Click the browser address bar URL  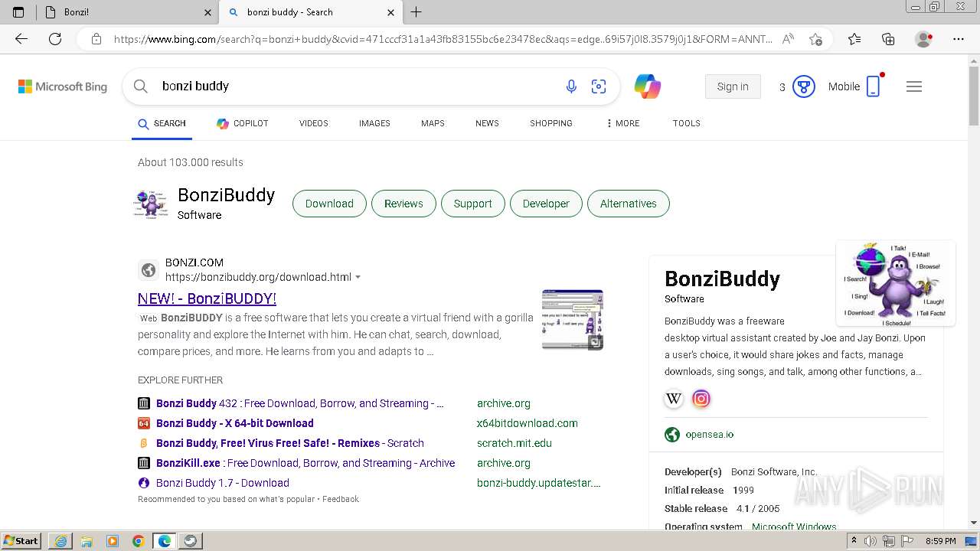(x=443, y=39)
